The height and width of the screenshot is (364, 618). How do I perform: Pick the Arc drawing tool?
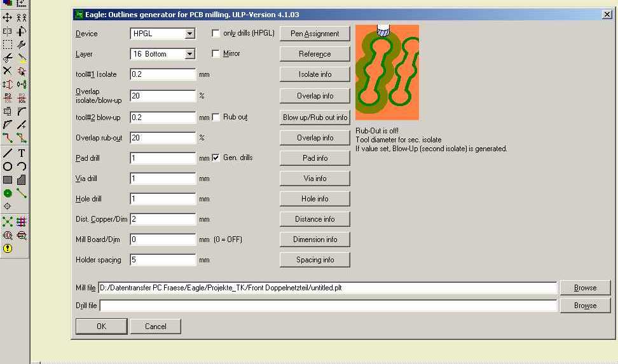[x=22, y=166]
